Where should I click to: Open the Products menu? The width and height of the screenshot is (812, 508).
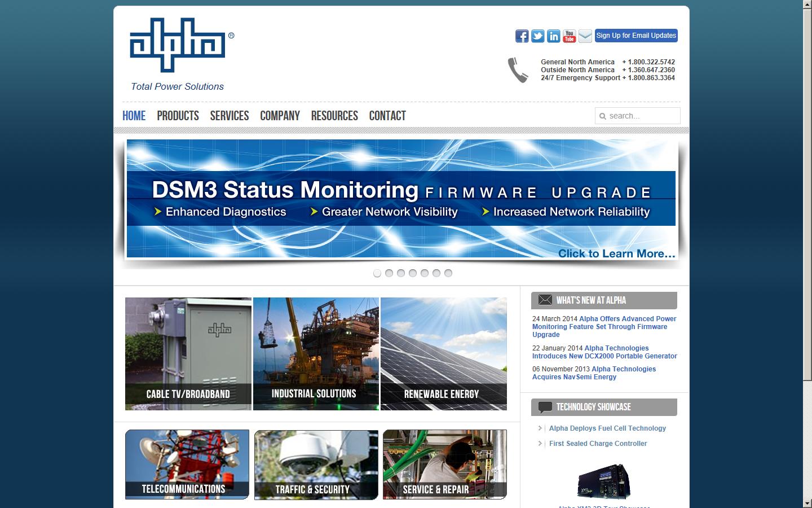pyautogui.click(x=178, y=116)
